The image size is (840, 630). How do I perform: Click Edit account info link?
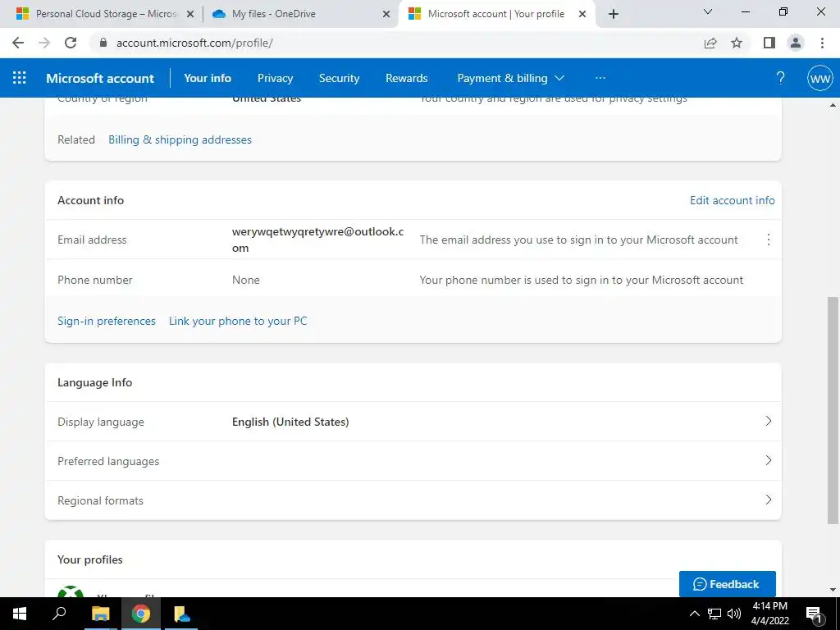pos(733,200)
